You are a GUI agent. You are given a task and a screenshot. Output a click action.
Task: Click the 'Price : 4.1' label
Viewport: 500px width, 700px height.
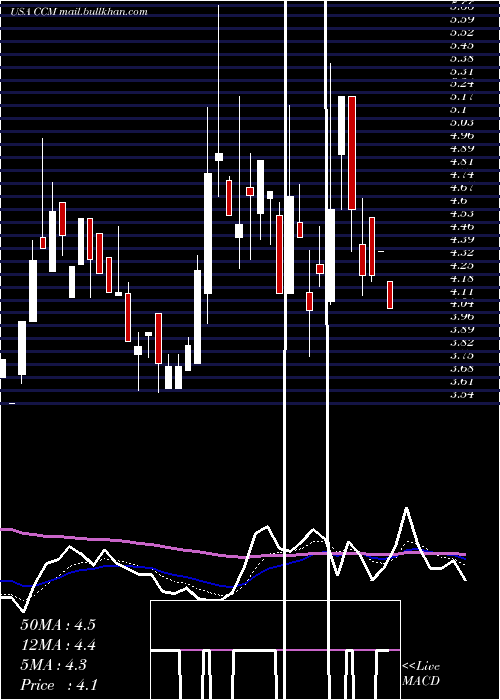pos(59,685)
